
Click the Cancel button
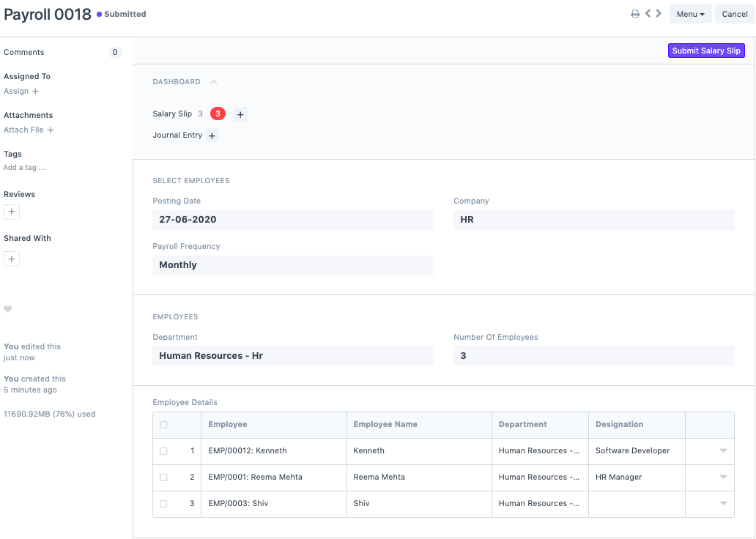coord(734,14)
